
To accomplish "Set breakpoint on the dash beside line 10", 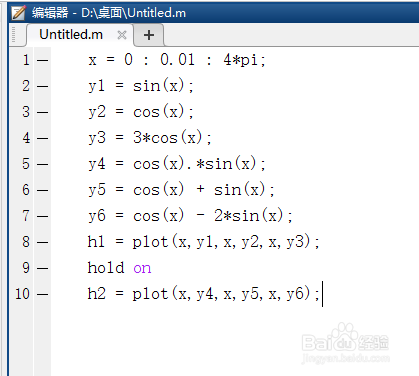I will [x=42, y=294].
